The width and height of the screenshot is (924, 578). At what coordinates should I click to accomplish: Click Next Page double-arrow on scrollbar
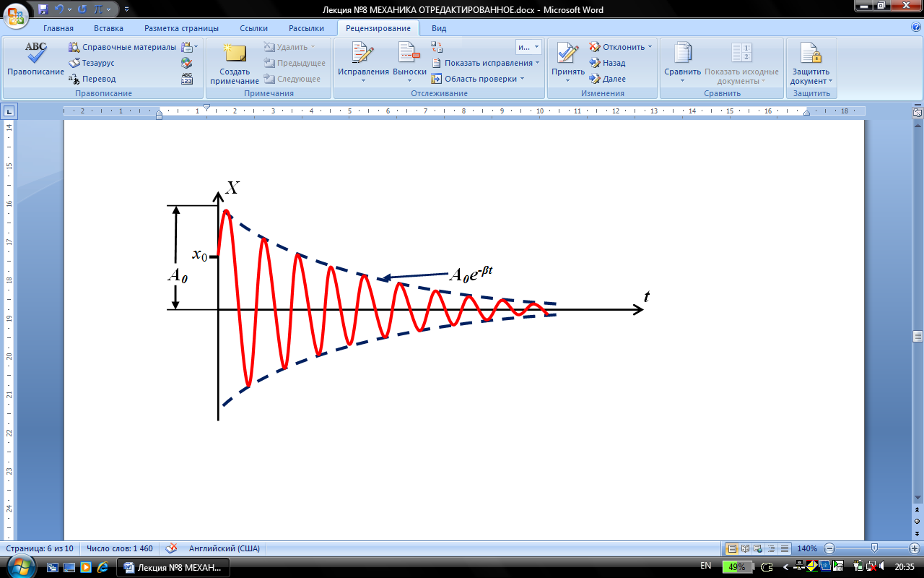[918, 532]
